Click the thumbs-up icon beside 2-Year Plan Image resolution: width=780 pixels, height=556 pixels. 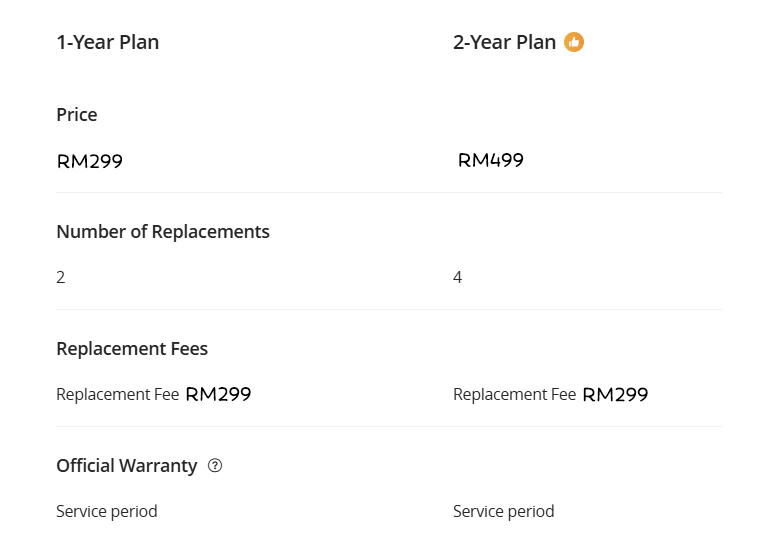point(574,42)
